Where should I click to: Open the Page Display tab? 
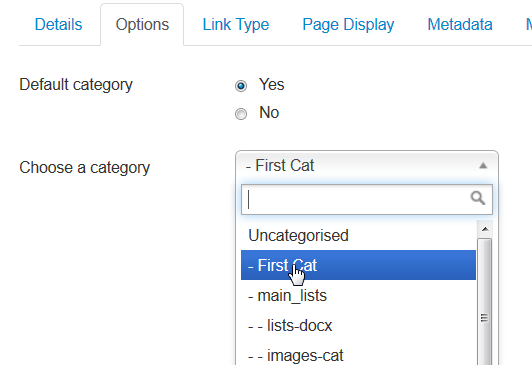348,24
